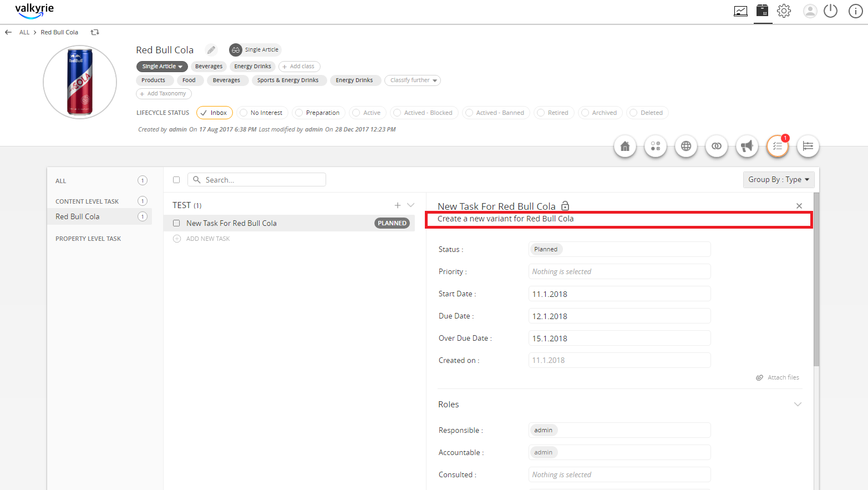Open the dashboard chart icon in header

[740, 11]
